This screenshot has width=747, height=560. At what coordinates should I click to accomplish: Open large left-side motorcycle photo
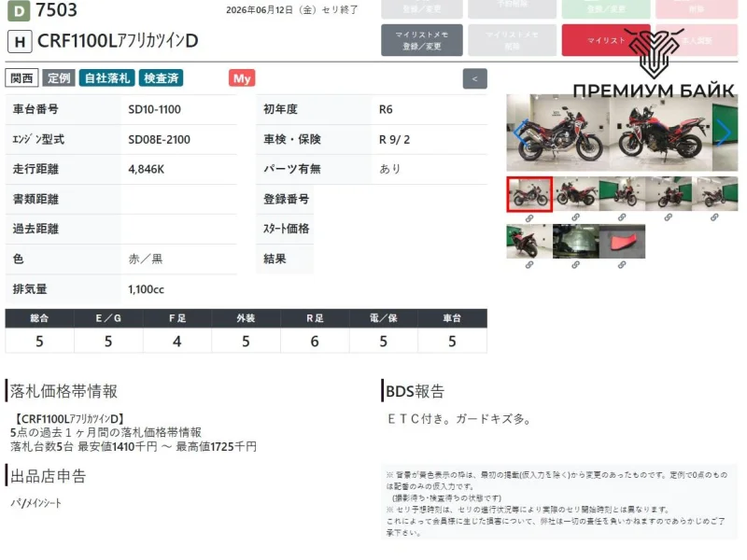(557, 133)
